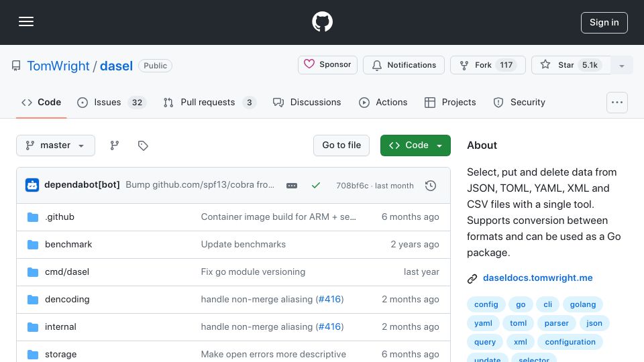This screenshot has height=362, width=644.
Task: View commit status green checkmark
Action: 316,186
